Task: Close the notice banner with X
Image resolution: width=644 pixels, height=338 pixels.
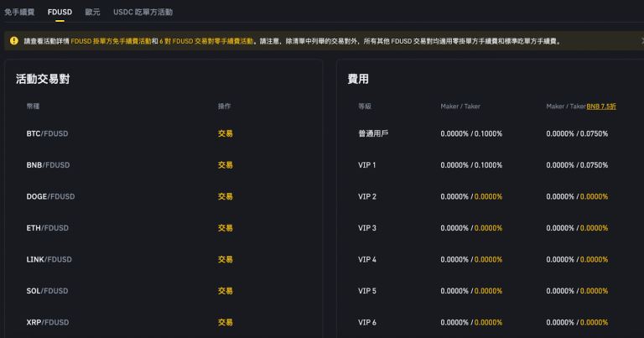Action: (642, 40)
